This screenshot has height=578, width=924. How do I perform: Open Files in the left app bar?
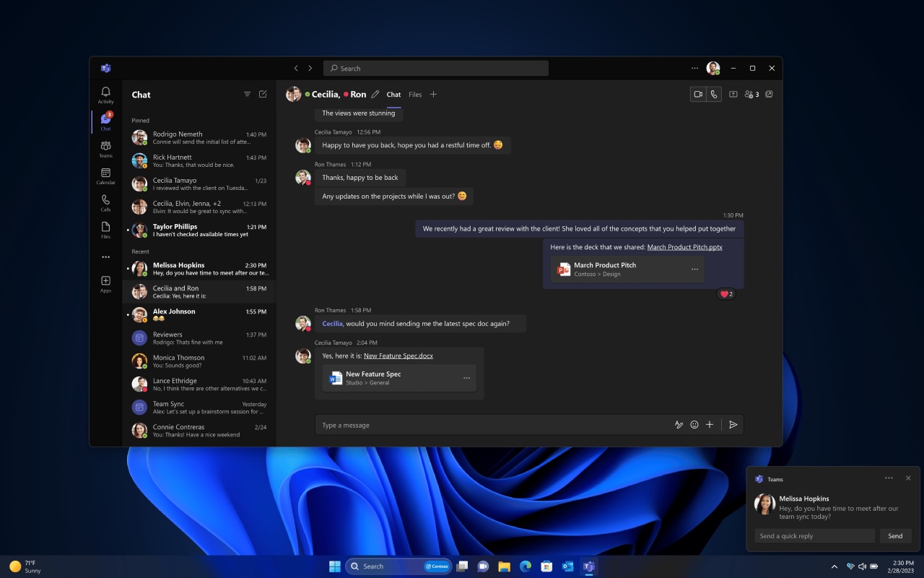click(105, 230)
